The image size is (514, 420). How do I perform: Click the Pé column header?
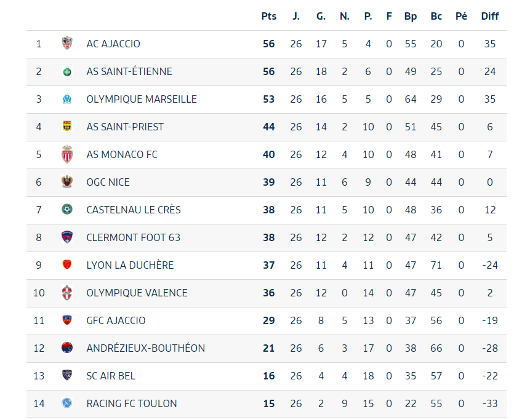461,16
